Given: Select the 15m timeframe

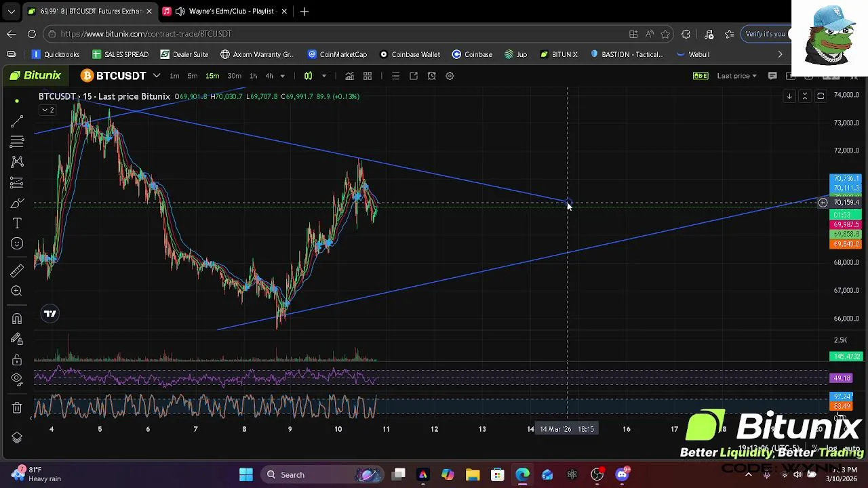Looking at the screenshot, I should [212, 76].
